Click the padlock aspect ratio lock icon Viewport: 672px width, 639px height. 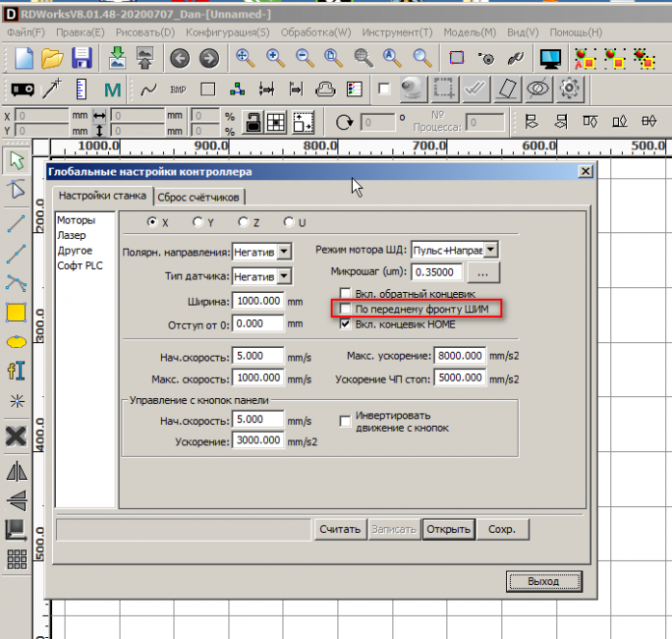pos(253,122)
